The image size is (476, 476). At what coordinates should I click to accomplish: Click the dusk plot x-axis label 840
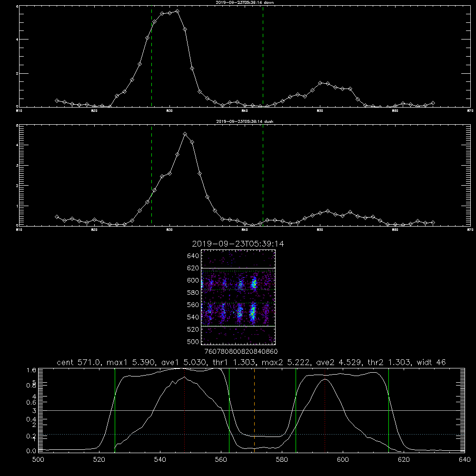pyautogui.click(x=245, y=230)
